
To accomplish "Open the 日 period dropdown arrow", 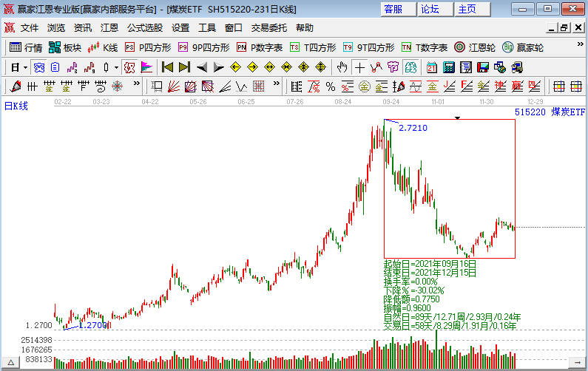I will tap(25, 68).
